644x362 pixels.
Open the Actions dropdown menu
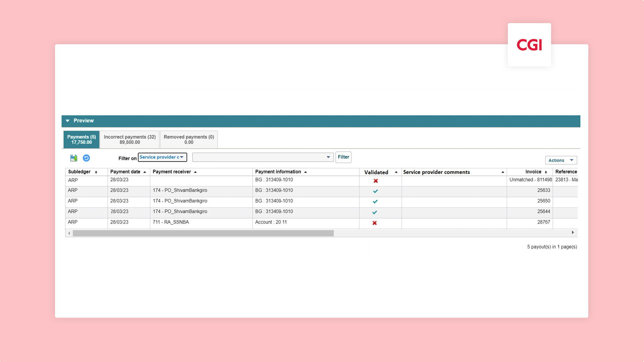coord(561,160)
